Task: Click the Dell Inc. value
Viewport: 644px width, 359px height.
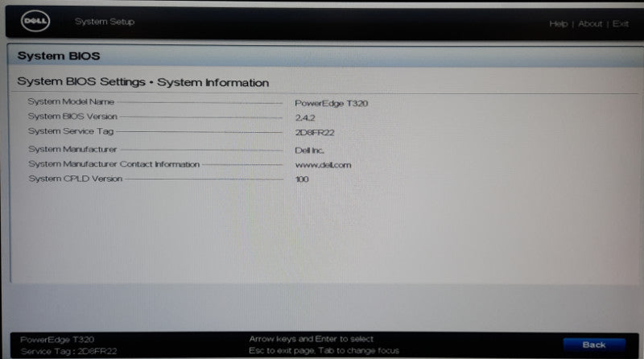Action: pos(309,151)
